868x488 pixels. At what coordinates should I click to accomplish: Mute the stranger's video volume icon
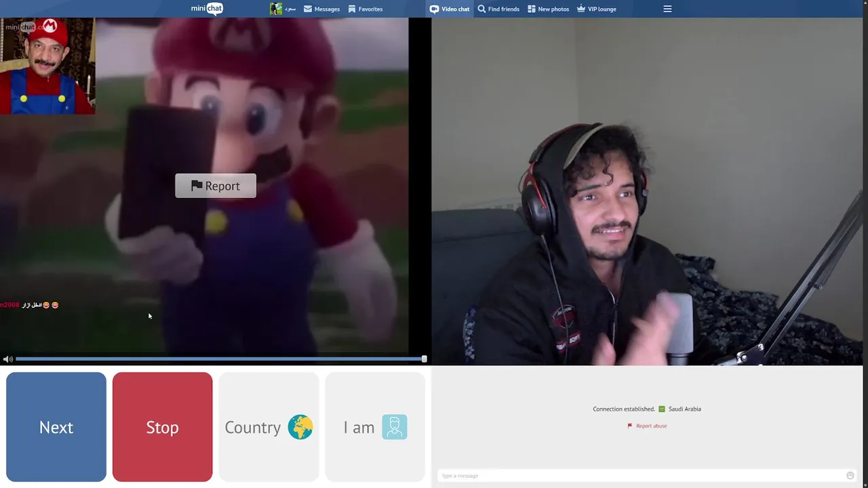[x=7, y=359]
